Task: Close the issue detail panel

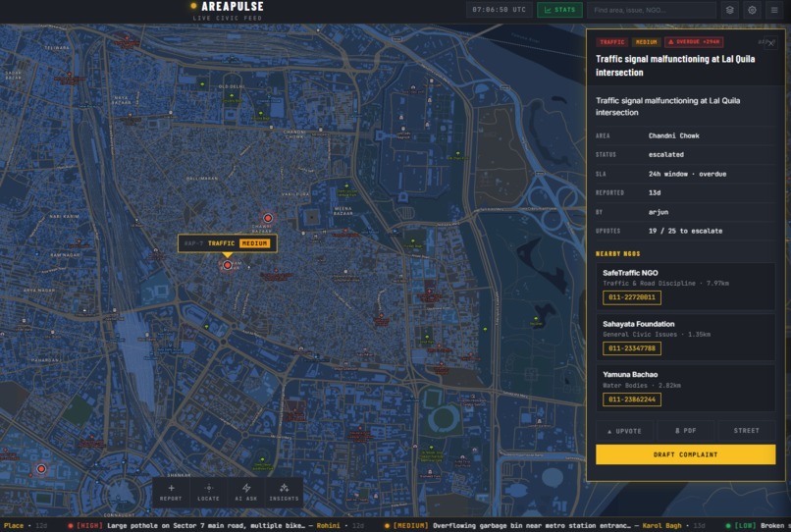Action: pos(770,43)
